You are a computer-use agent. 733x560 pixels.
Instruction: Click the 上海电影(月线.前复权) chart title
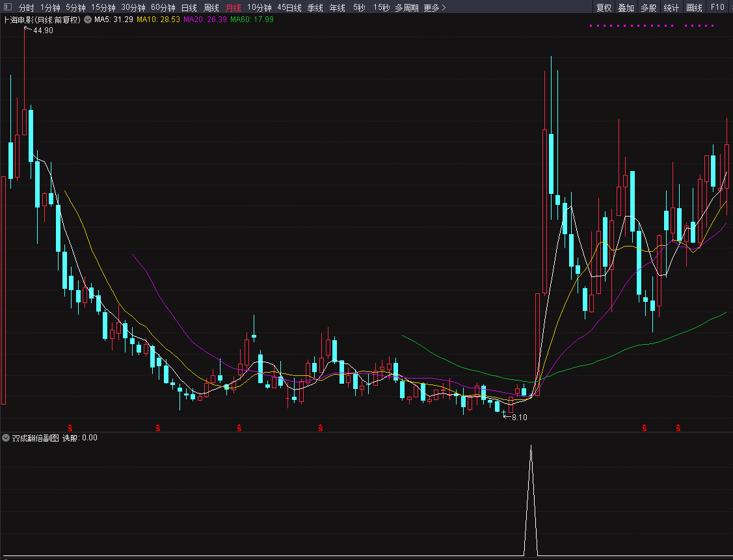pos(42,20)
